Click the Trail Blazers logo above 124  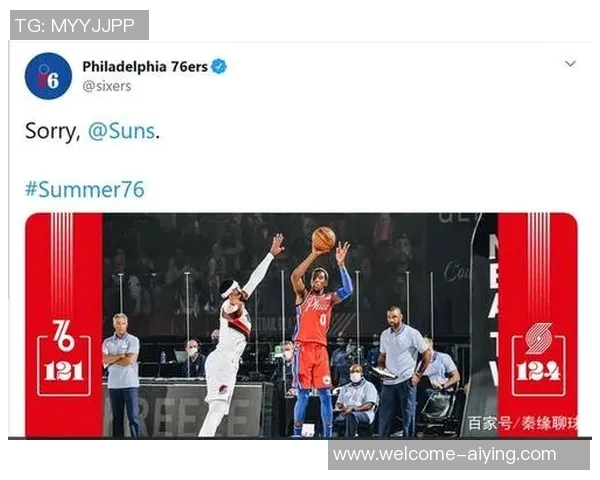pyautogui.click(x=539, y=338)
